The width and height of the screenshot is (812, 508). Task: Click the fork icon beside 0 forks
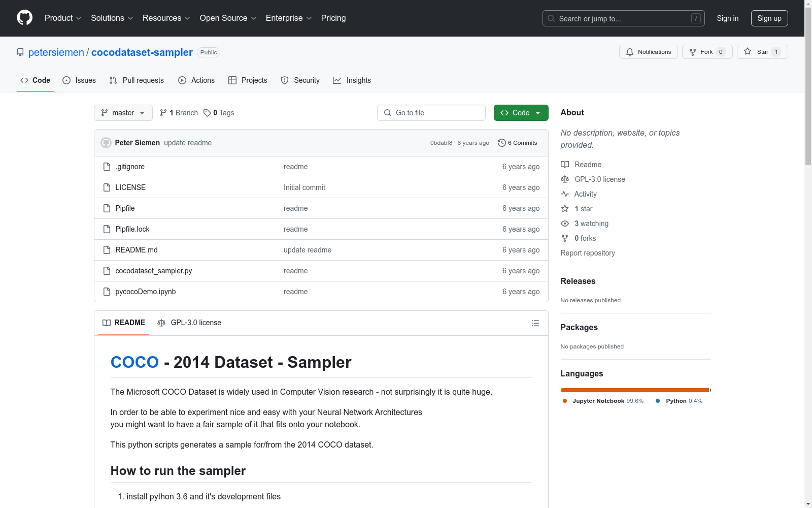565,238
